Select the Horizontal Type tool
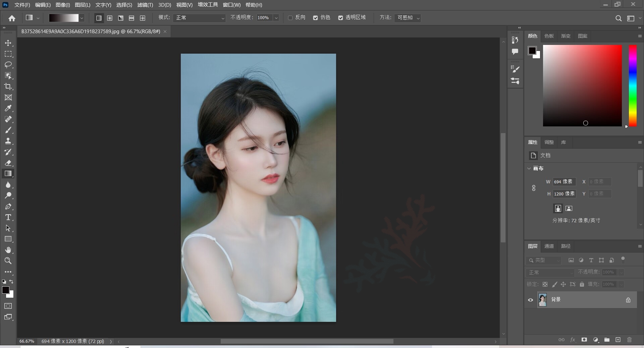This screenshot has width=644, height=348. 8,217
